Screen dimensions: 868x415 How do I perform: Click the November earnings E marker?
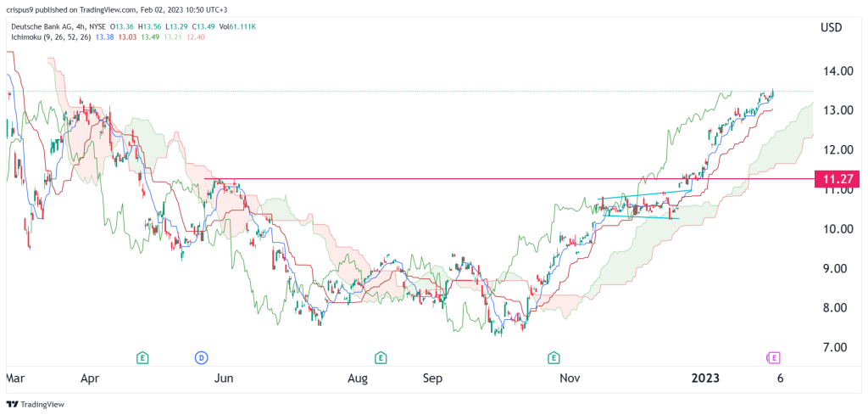(x=553, y=358)
